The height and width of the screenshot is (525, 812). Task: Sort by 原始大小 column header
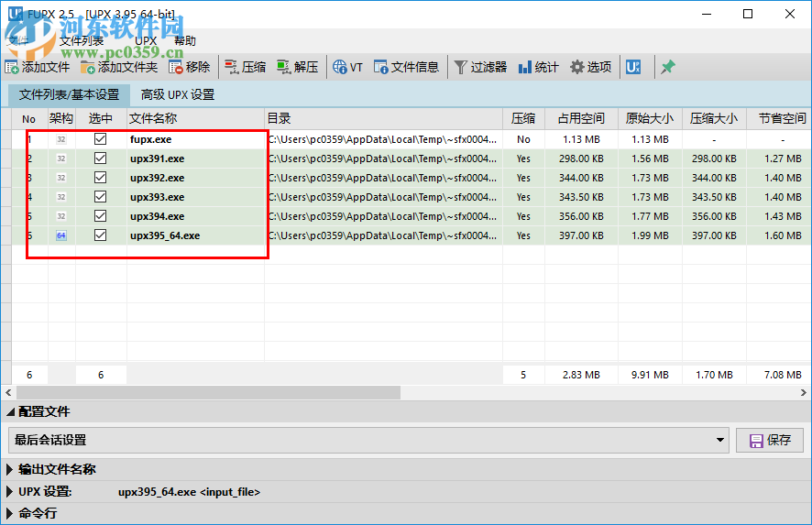pyautogui.click(x=650, y=118)
